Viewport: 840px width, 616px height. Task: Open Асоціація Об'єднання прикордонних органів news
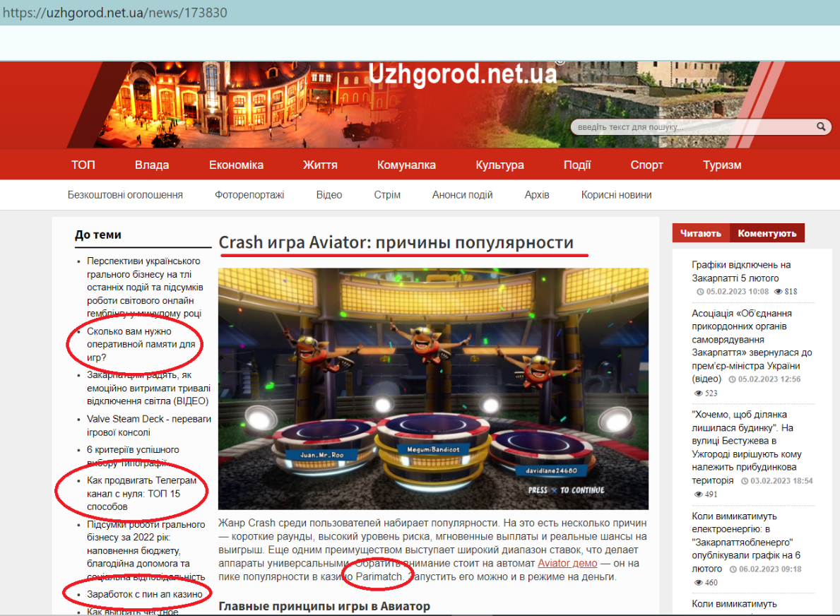pos(752,346)
